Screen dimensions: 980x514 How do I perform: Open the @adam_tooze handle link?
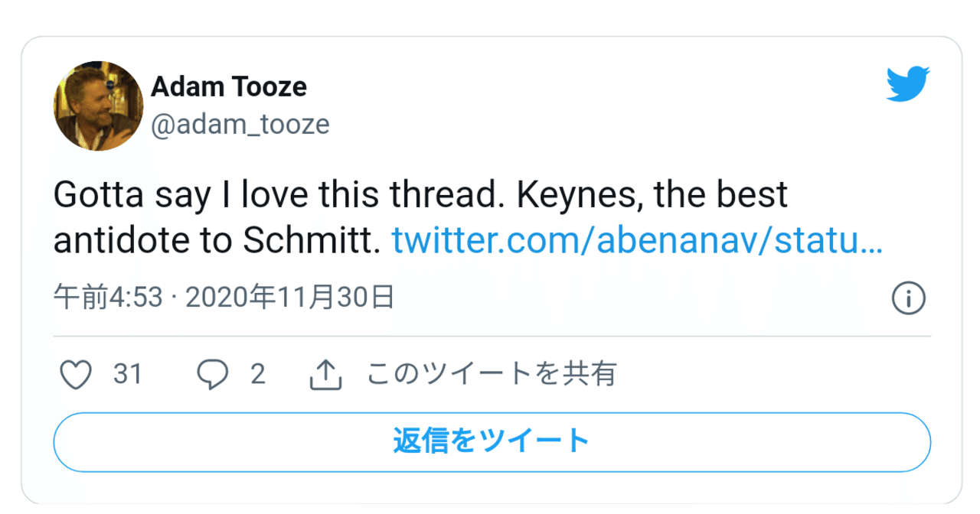point(240,124)
